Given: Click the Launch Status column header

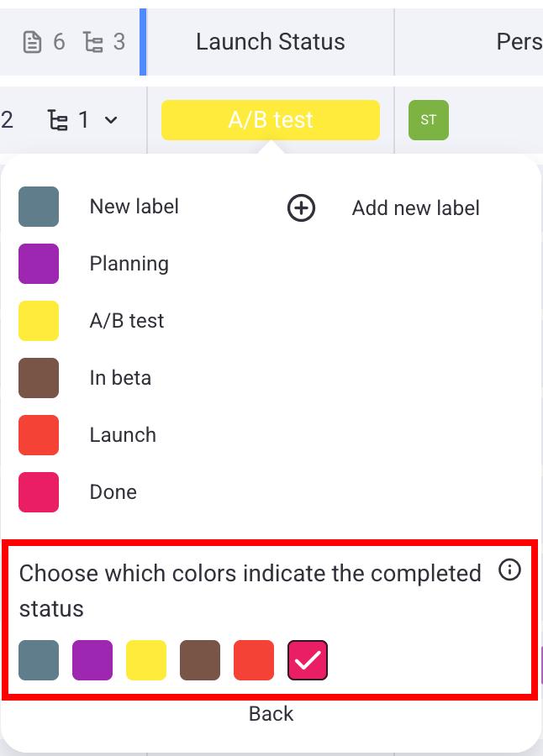Looking at the screenshot, I should coord(270,42).
